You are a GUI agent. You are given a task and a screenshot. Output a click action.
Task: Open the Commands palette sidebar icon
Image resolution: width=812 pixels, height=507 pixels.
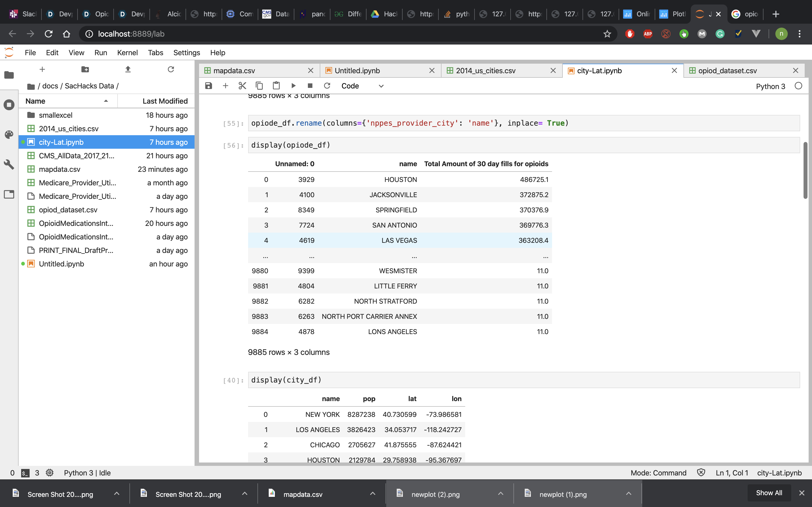point(9,134)
